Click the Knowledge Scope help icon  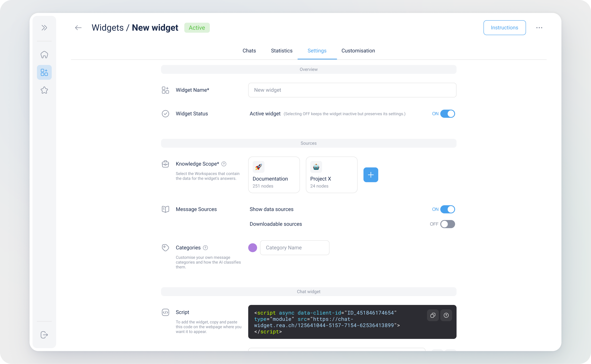pyautogui.click(x=223, y=164)
